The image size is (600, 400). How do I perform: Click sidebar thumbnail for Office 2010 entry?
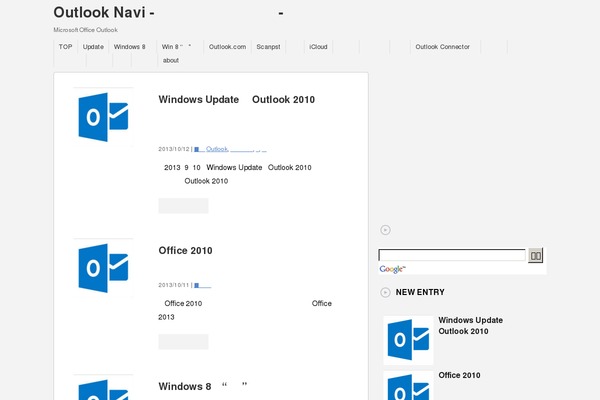click(408, 385)
